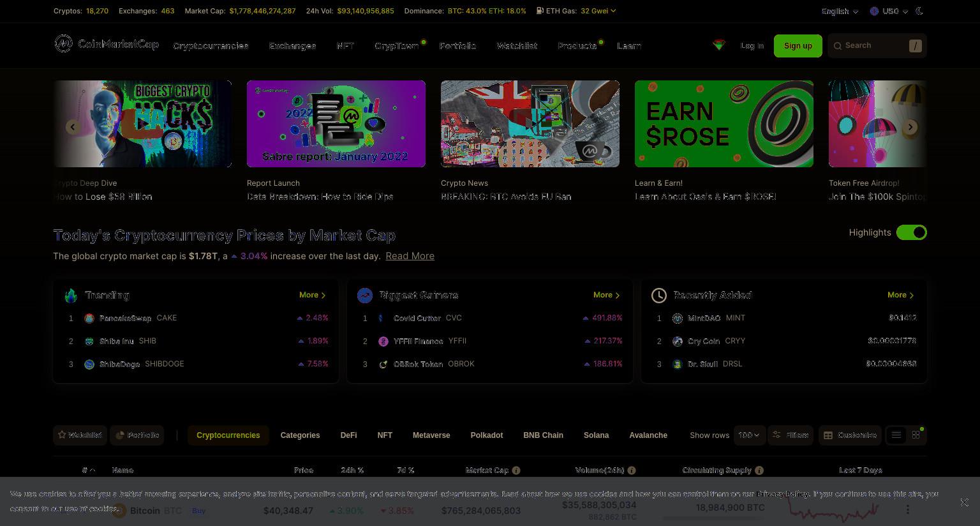Click the Cry Coin icon

click(x=678, y=341)
